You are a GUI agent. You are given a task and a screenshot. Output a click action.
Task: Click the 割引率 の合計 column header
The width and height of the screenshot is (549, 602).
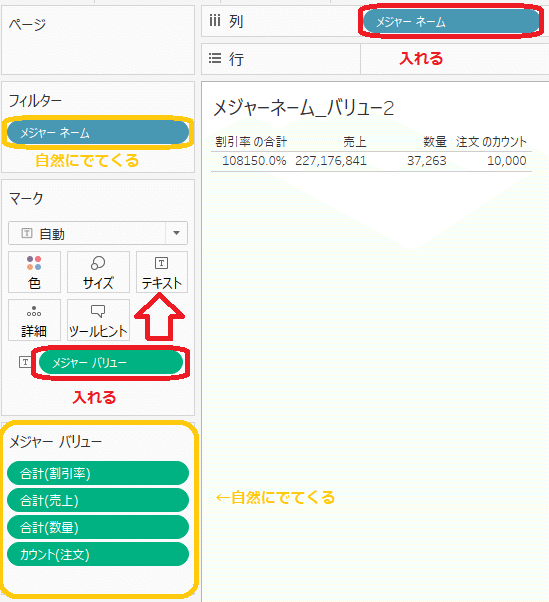(x=251, y=142)
